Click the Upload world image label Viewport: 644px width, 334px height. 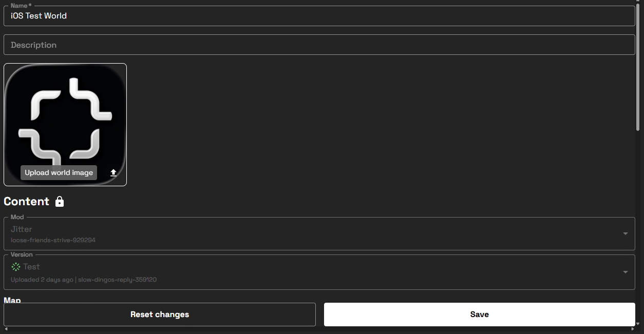[59, 173]
